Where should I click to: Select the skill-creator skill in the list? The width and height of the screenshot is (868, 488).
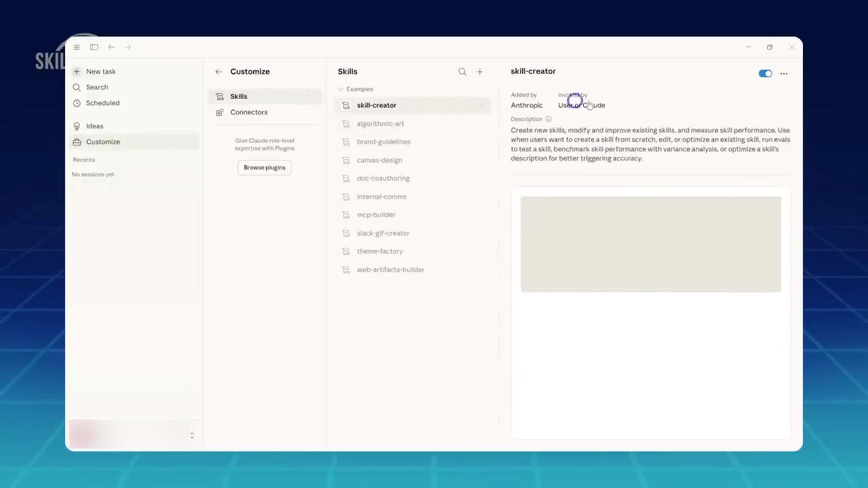tap(412, 106)
